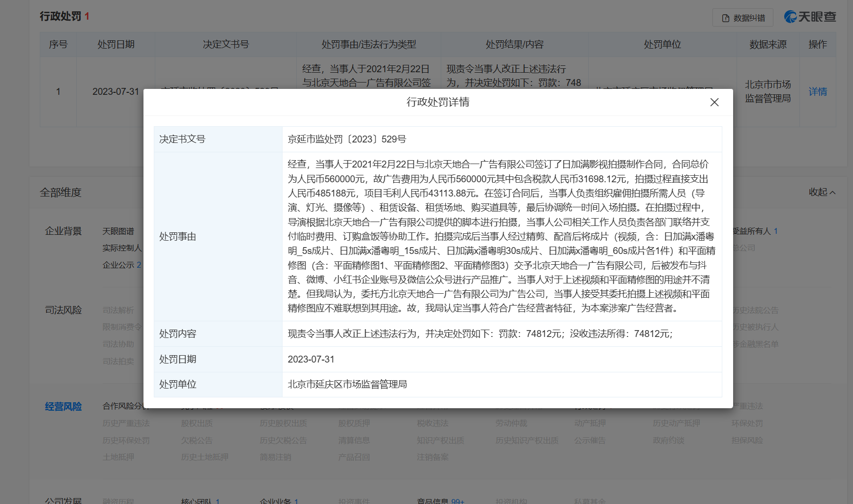Click the 司法拍卖 item

coord(118,361)
